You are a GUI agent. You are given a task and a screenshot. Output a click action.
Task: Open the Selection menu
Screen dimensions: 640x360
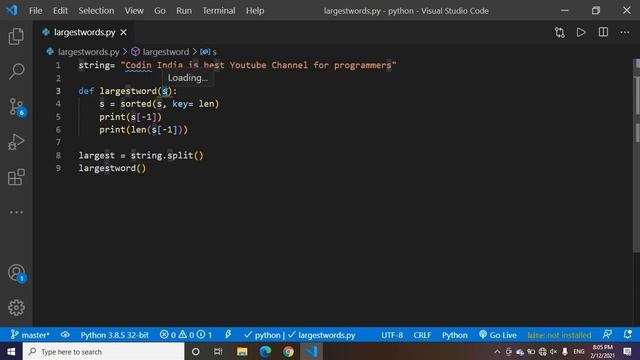(96, 11)
